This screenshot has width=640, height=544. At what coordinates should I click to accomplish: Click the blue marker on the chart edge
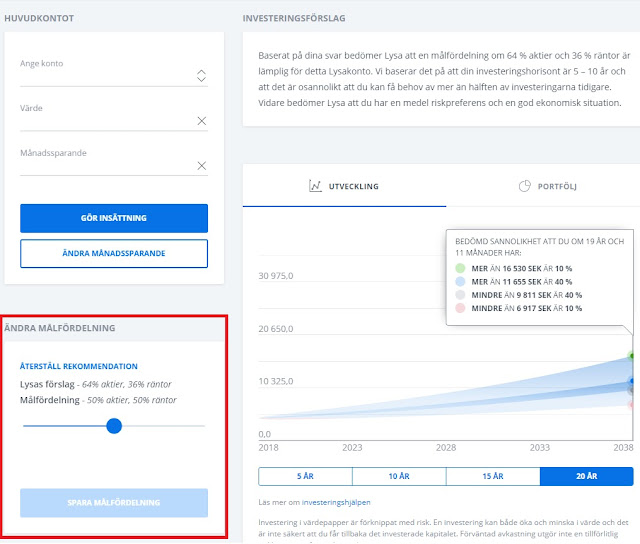coord(631,381)
